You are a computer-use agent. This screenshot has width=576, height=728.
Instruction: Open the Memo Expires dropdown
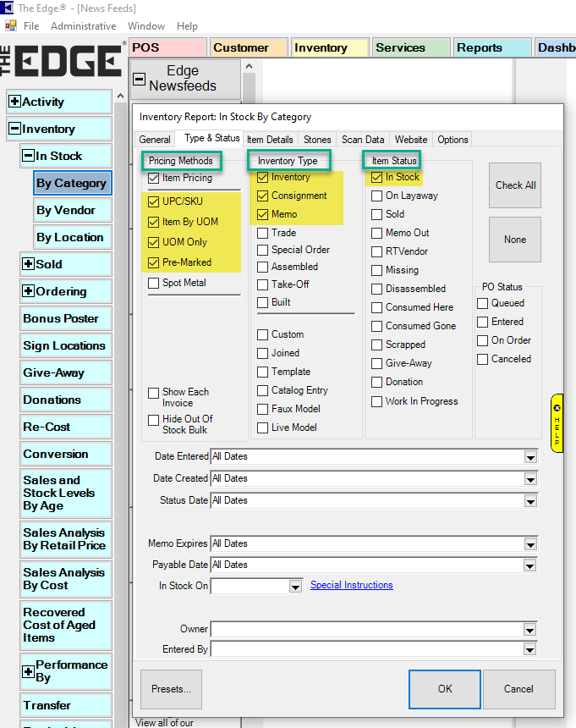(530, 544)
